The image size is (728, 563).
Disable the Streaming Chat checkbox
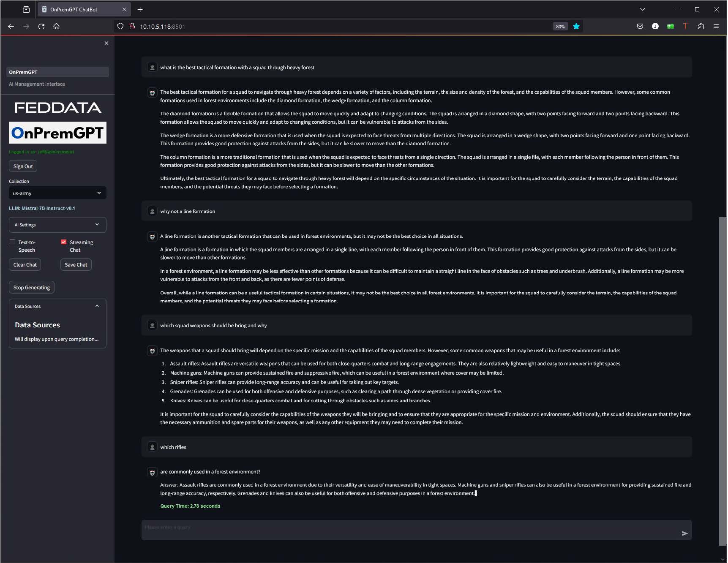tap(64, 242)
